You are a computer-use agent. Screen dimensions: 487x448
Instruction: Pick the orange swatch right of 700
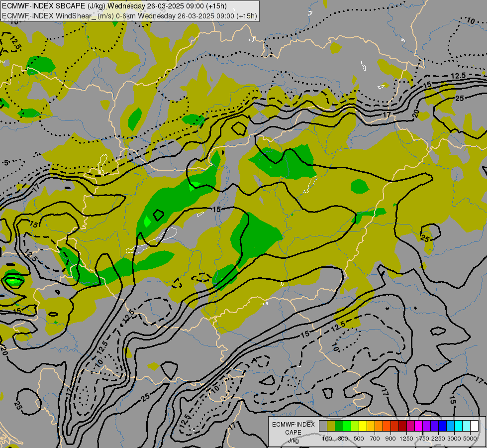pos(379,426)
